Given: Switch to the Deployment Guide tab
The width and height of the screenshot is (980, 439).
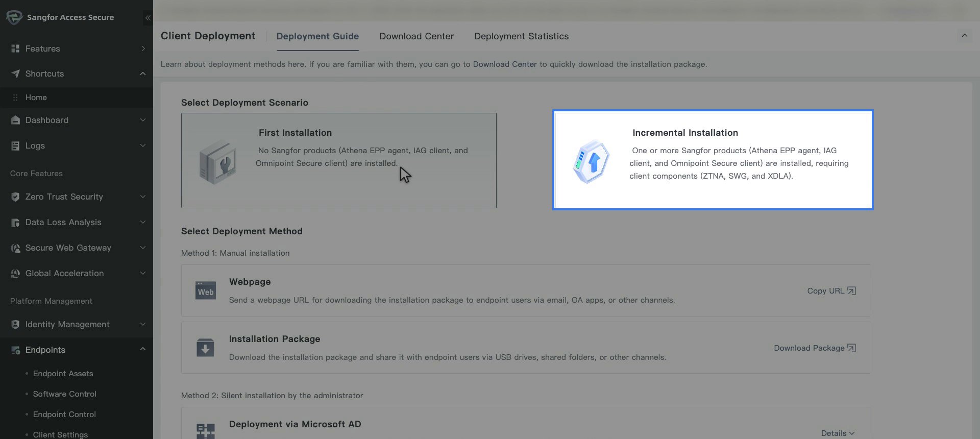Looking at the screenshot, I should pyautogui.click(x=317, y=36).
